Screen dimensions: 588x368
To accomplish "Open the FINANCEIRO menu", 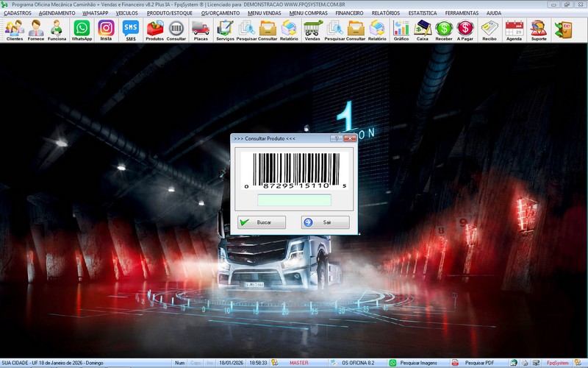I will click(x=349, y=13).
